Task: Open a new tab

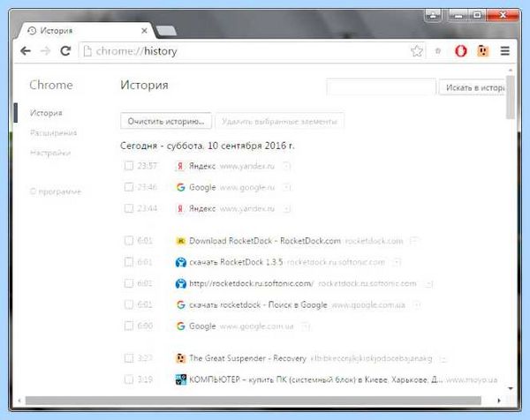Action: coord(166,31)
